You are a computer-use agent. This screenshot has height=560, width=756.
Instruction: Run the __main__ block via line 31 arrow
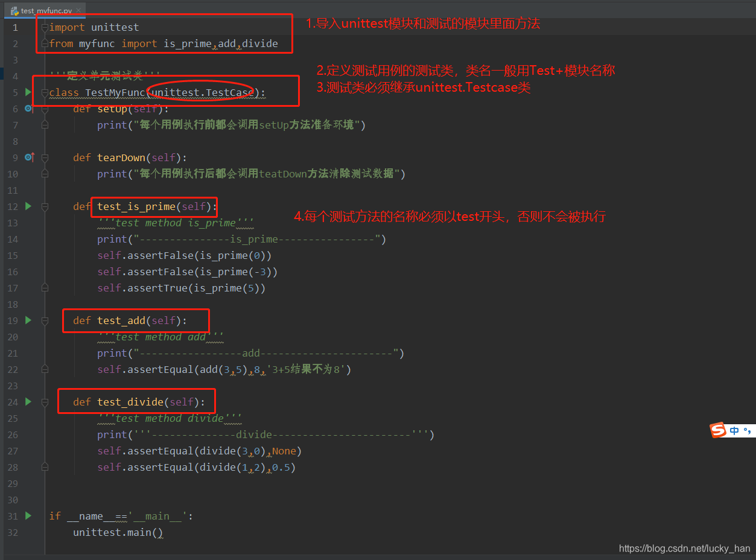coord(28,516)
